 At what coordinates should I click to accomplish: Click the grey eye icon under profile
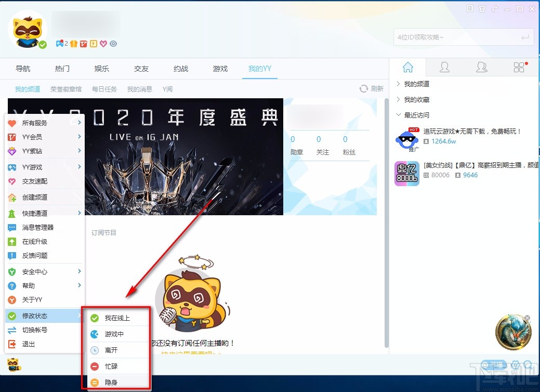click(x=113, y=44)
